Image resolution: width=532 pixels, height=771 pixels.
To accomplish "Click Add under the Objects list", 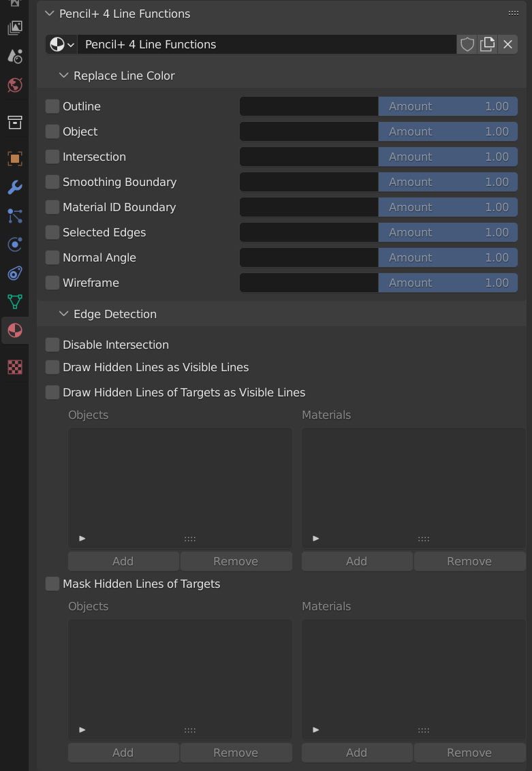I will click(x=123, y=561).
